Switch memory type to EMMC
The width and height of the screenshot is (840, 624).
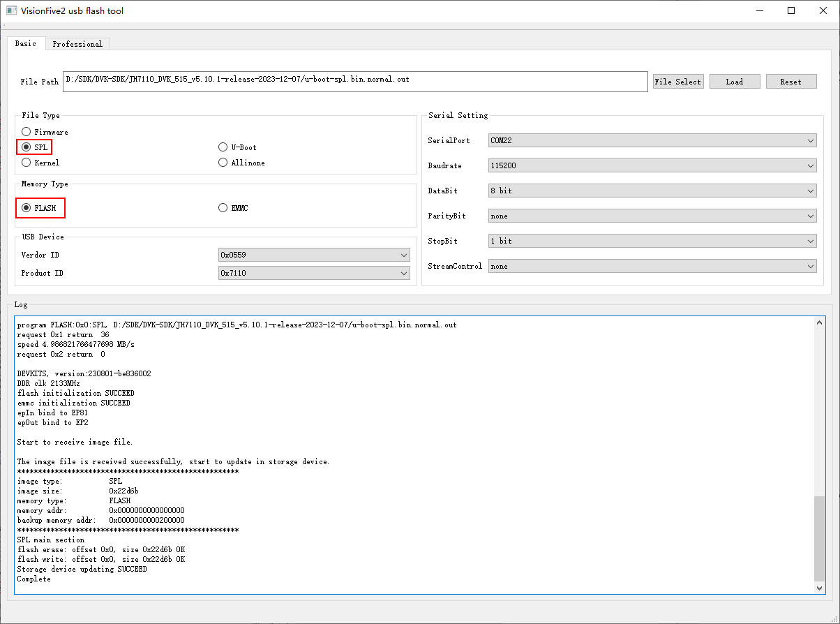pos(223,208)
